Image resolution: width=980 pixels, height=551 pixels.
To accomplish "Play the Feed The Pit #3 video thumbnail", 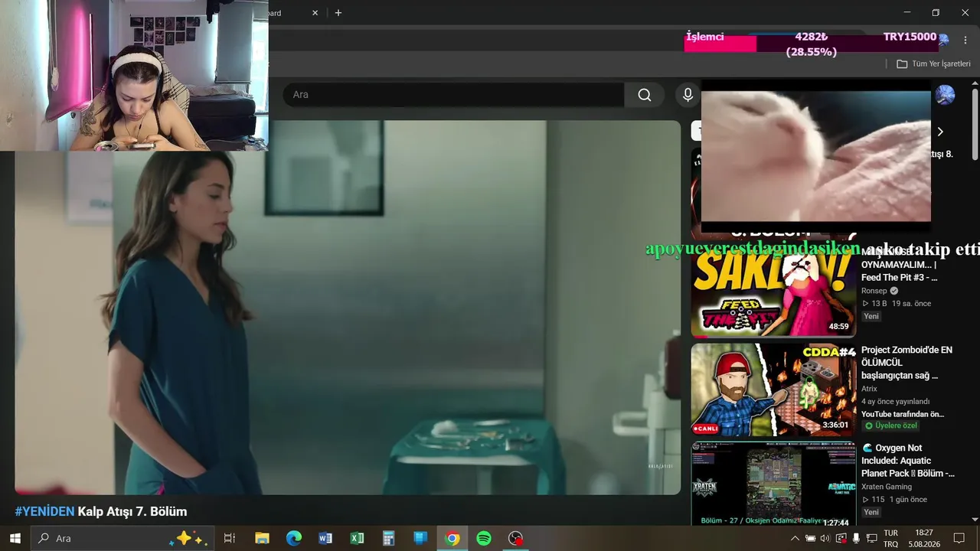I will point(773,291).
